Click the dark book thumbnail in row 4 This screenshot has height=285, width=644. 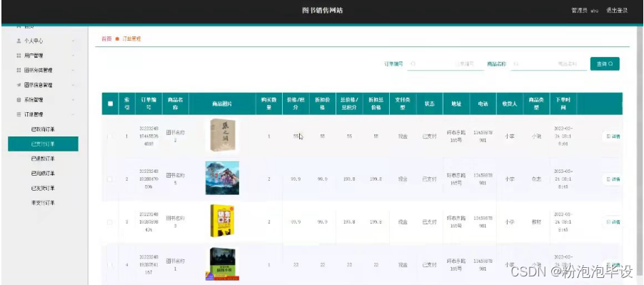(222, 264)
